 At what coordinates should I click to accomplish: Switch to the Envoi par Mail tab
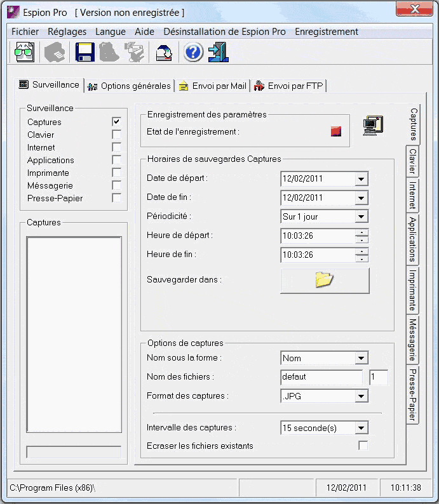(x=213, y=86)
